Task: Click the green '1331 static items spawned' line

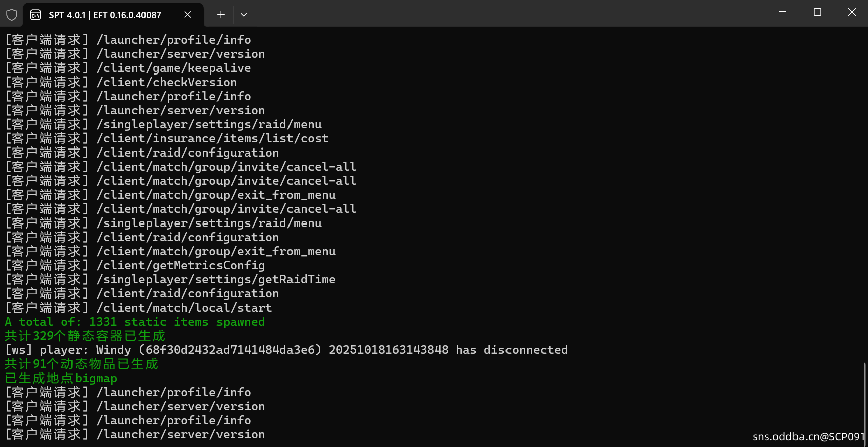Action: coord(135,322)
